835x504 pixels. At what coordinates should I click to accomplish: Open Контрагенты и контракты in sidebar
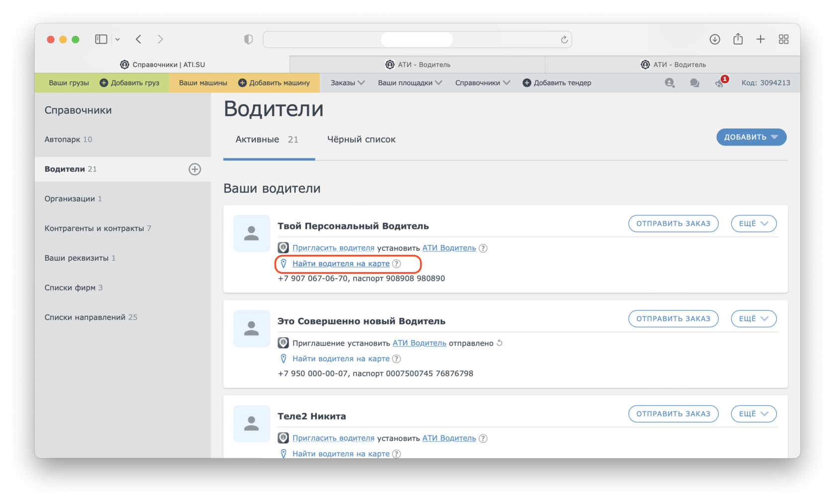(98, 228)
